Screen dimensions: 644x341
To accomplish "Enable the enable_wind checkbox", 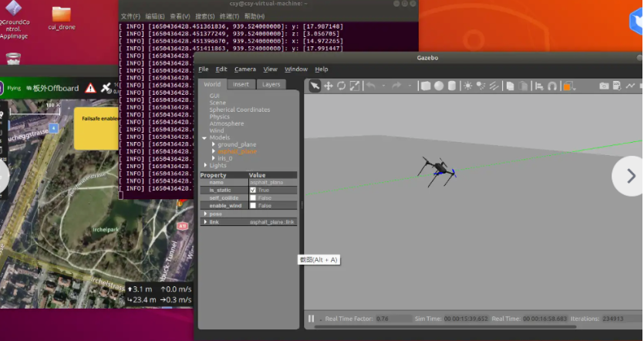I will [253, 205].
